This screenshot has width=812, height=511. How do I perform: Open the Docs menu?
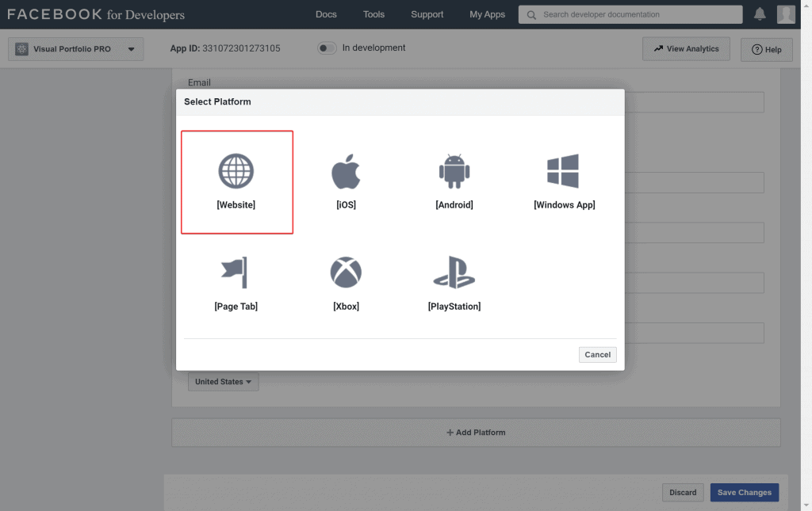tap(326, 14)
